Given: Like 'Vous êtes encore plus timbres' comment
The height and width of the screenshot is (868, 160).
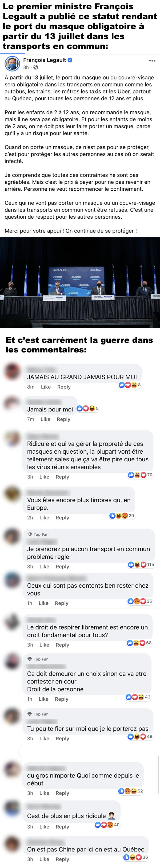Looking at the screenshot, I should (45, 517).
